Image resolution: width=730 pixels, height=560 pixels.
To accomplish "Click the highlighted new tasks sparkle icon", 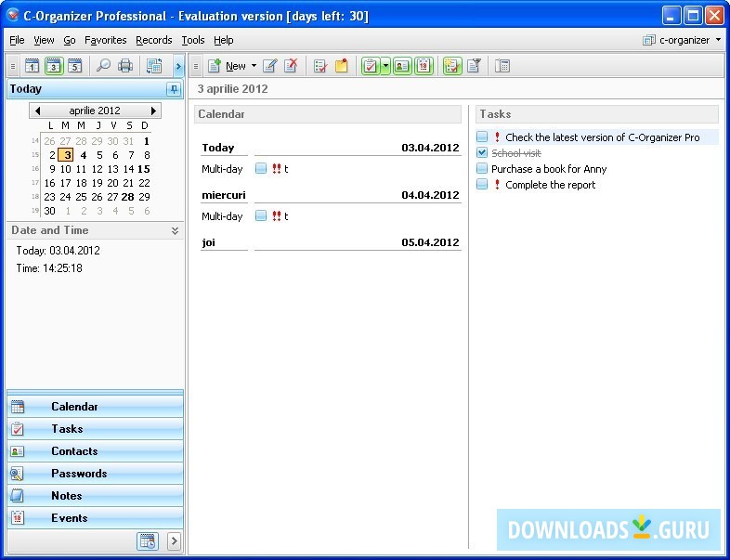I will [x=452, y=66].
